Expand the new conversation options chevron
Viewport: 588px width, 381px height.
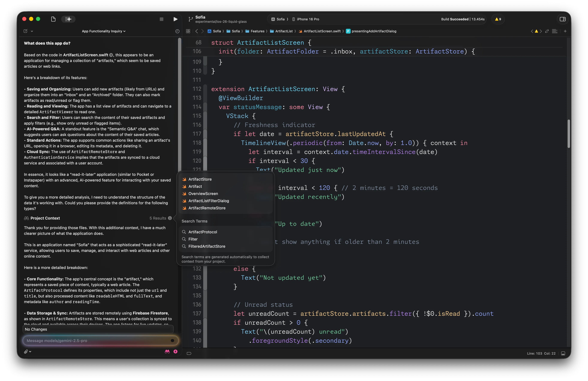point(32,31)
